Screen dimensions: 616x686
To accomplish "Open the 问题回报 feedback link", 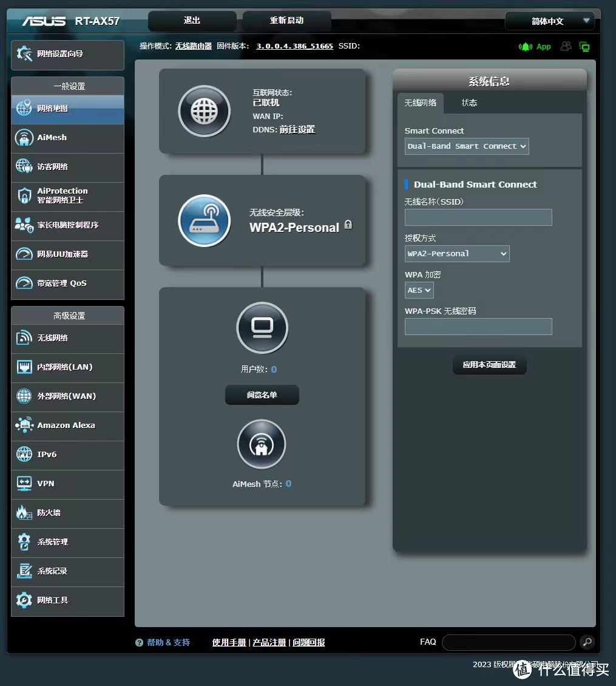I will point(309,642).
